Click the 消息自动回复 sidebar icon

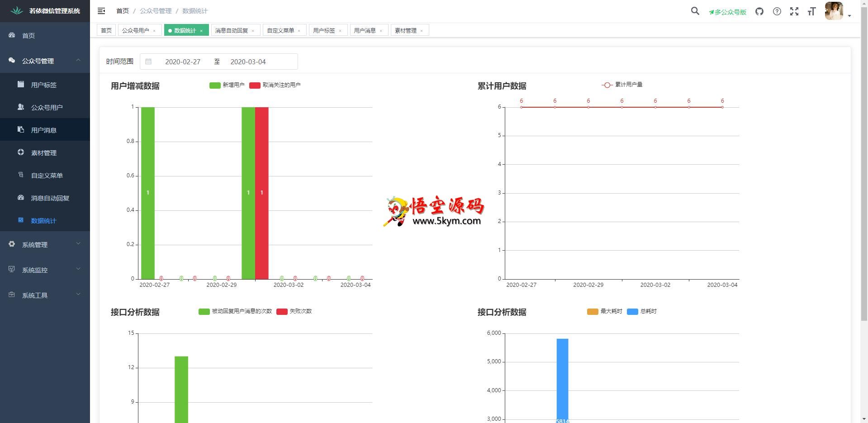[x=21, y=198]
